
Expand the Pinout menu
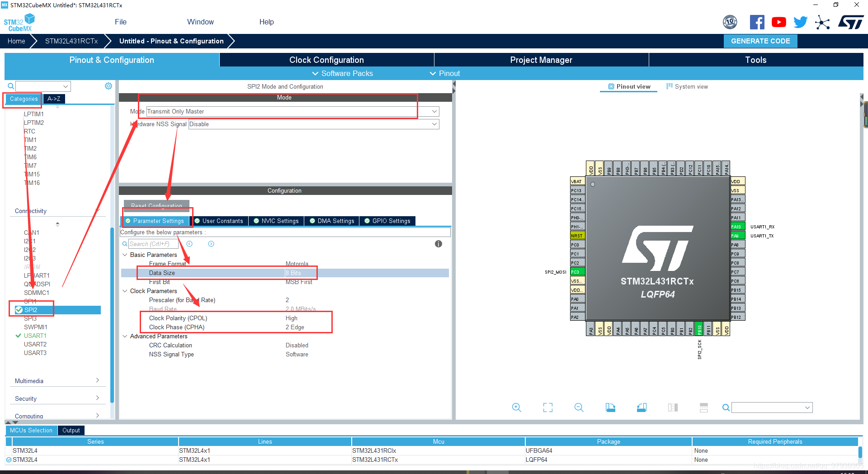[444, 73]
